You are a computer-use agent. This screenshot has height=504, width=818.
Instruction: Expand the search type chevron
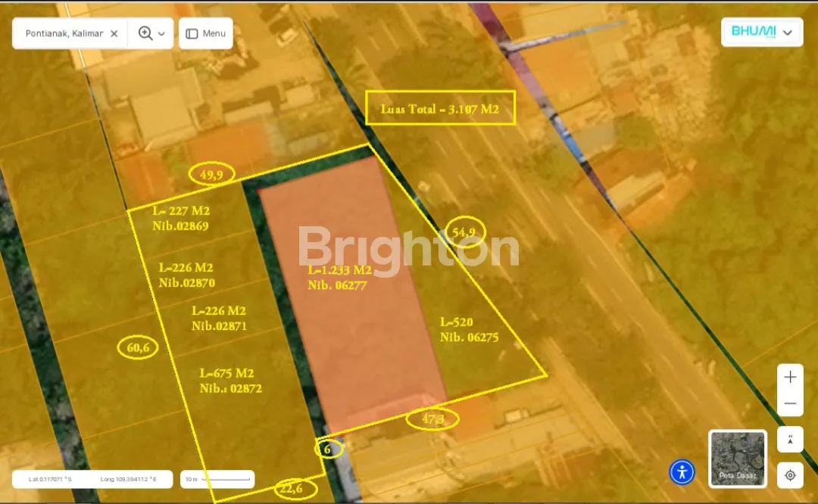coord(161,34)
